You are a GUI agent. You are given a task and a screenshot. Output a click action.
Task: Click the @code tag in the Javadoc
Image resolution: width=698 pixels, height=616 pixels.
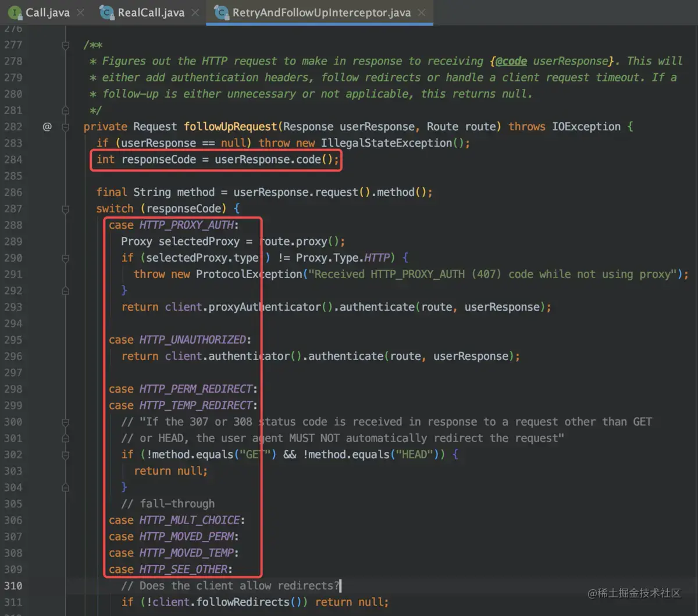(511, 61)
